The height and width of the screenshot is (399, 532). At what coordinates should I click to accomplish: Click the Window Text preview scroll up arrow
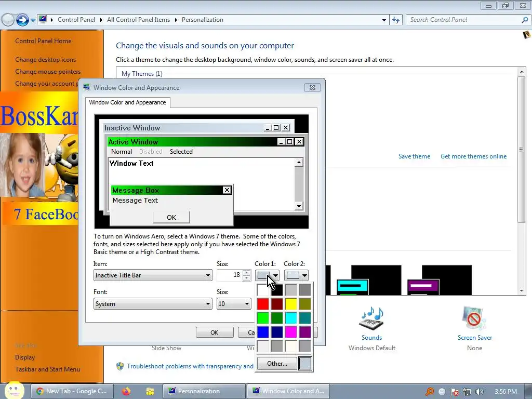coord(299,162)
